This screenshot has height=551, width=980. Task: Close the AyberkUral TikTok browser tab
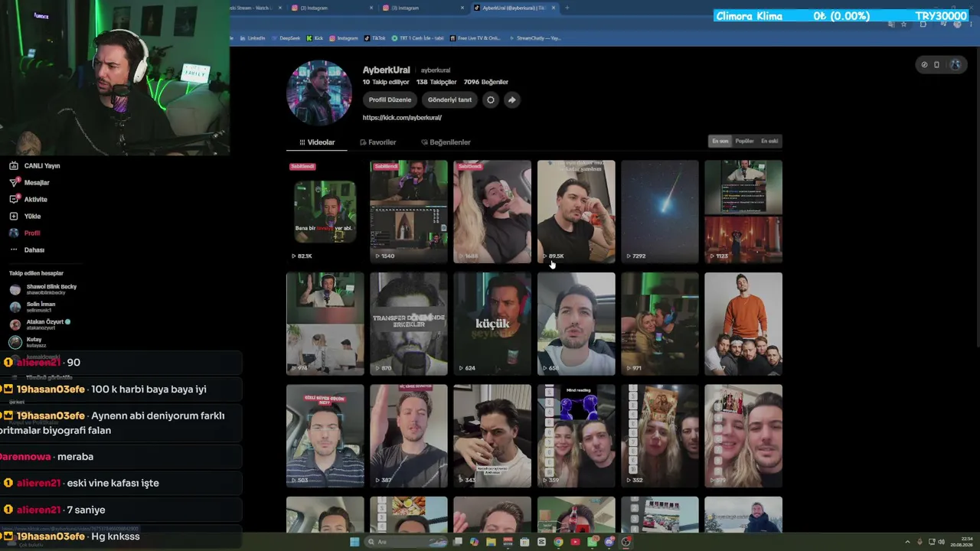(x=554, y=8)
